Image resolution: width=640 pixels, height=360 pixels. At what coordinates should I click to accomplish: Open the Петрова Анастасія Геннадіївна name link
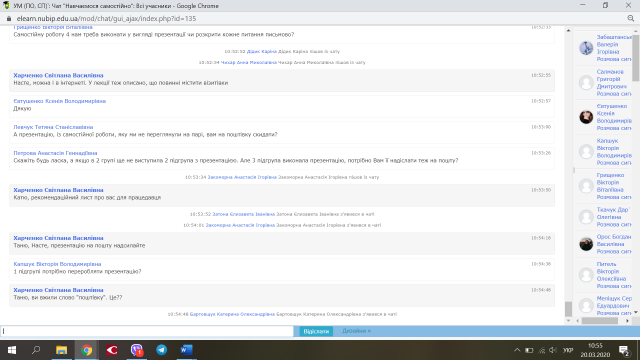click(55, 153)
